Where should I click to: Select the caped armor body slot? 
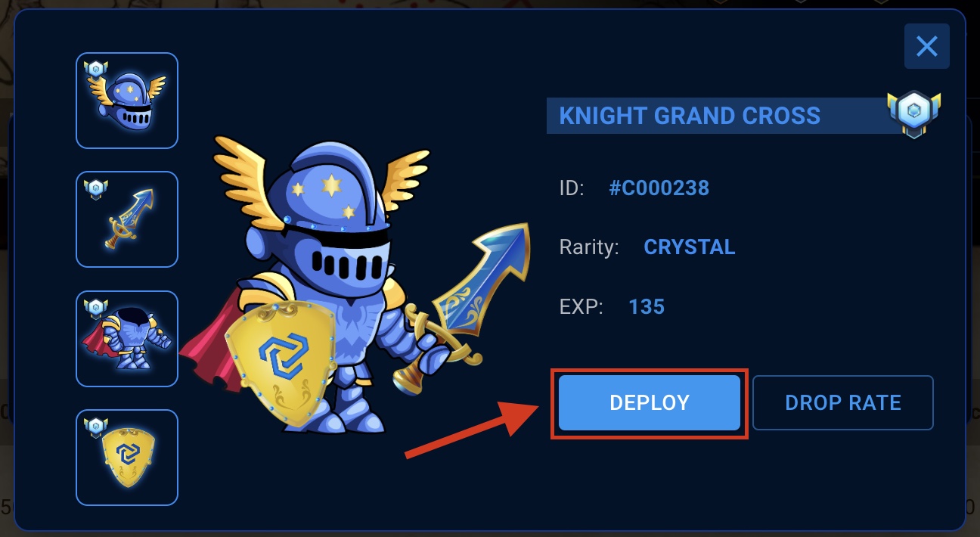[x=127, y=339]
